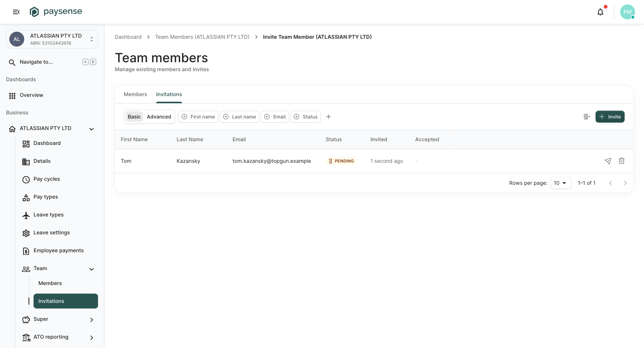The height and width of the screenshot is (348, 644).
Task: Click the Details building icon
Action: click(26, 162)
